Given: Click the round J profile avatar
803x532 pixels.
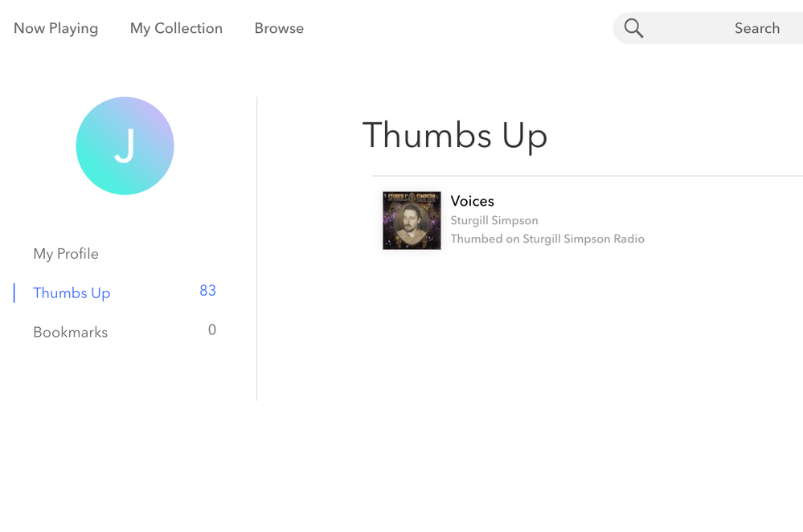Looking at the screenshot, I should coord(125,145).
